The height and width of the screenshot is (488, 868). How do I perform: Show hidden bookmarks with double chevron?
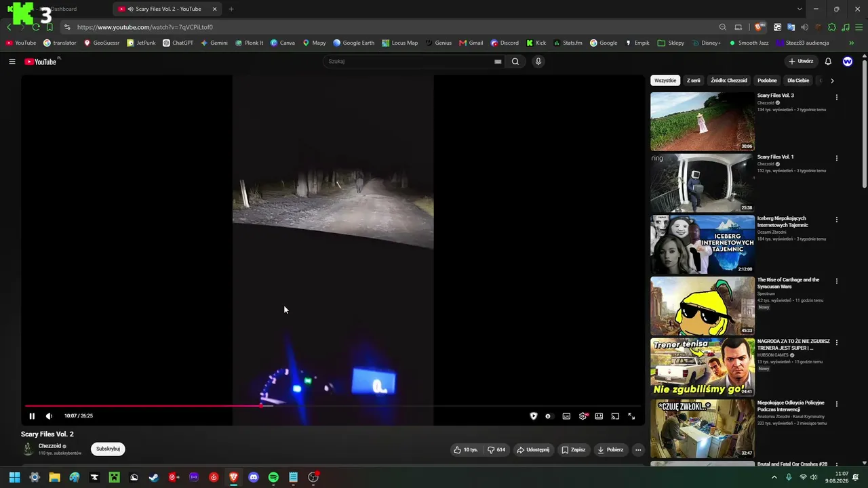click(851, 43)
